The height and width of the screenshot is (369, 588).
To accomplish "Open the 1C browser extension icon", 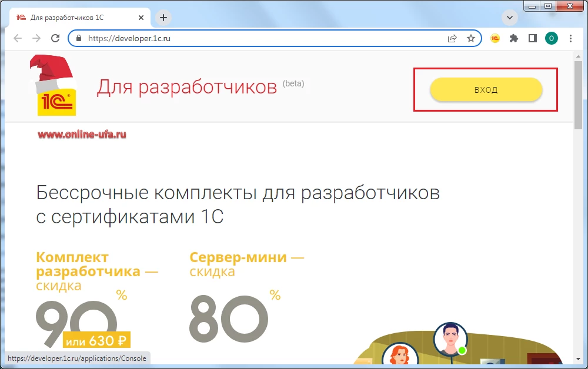I will [x=495, y=38].
